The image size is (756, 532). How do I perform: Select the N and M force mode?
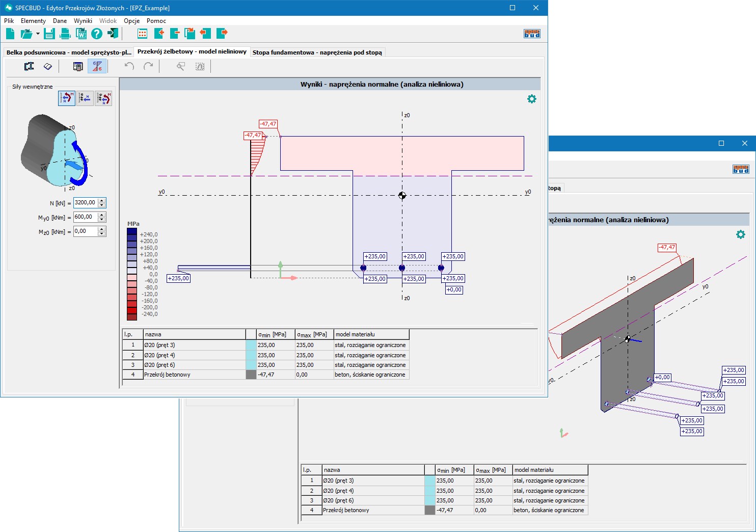tap(67, 98)
